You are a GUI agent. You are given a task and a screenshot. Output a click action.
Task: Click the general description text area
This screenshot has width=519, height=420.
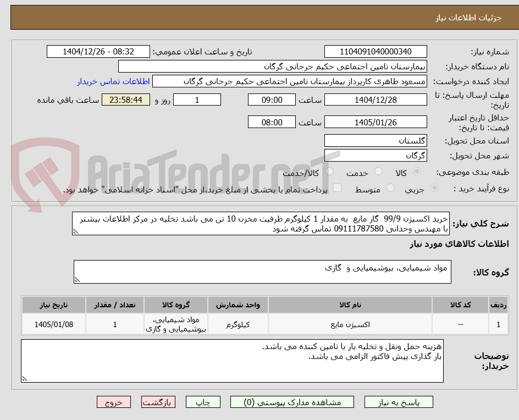[261, 224]
